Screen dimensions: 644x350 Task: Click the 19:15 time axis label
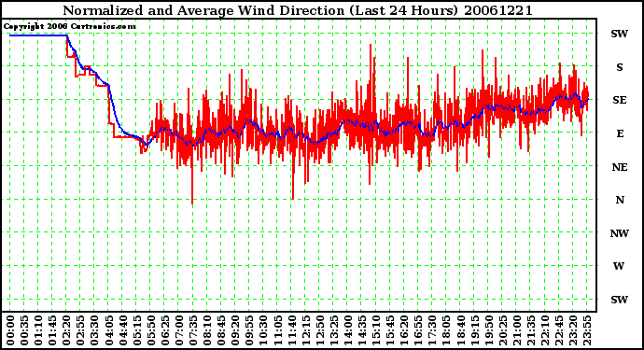point(473,330)
